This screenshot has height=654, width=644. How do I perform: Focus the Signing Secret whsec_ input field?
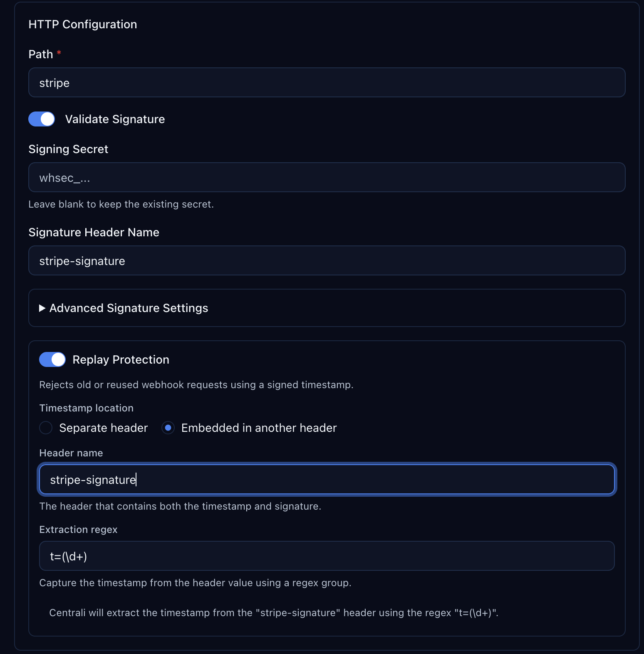coord(327,178)
